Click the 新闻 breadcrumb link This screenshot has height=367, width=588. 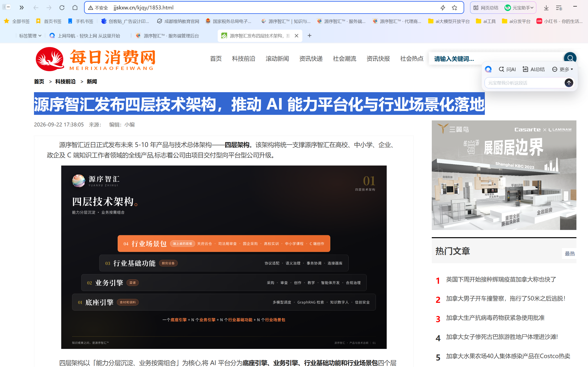[x=92, y=82]
